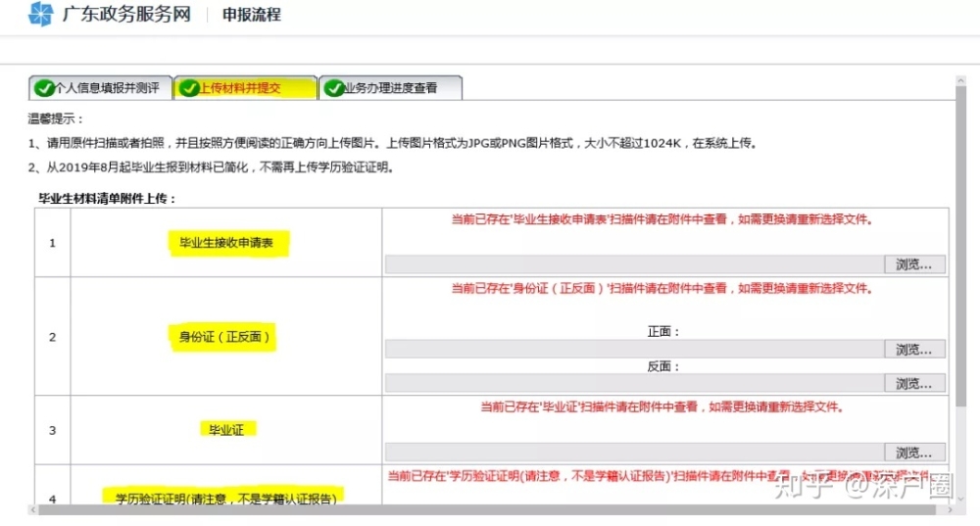Open the 个人信息填报并测评 tab
This screenshot has height=526, width=980.
coord(100,87)
